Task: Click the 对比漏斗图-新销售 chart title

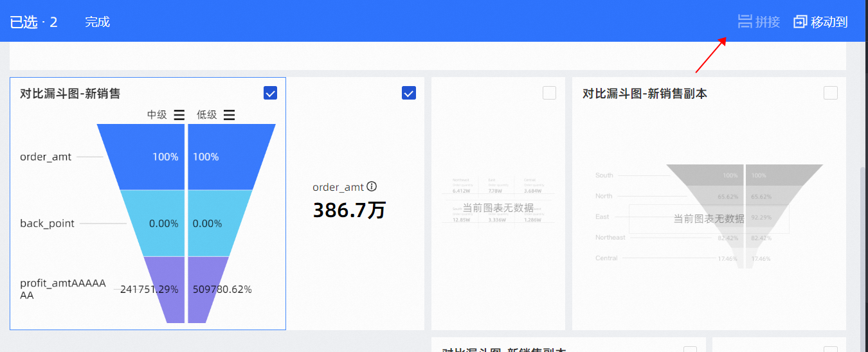Action: (x=70, y=94)
